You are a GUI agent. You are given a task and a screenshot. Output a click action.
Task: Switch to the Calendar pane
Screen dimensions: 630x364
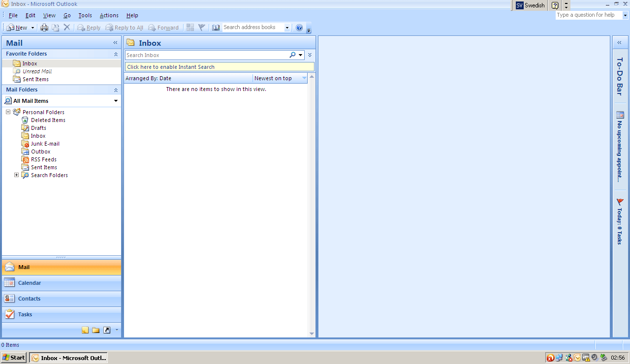62,283
